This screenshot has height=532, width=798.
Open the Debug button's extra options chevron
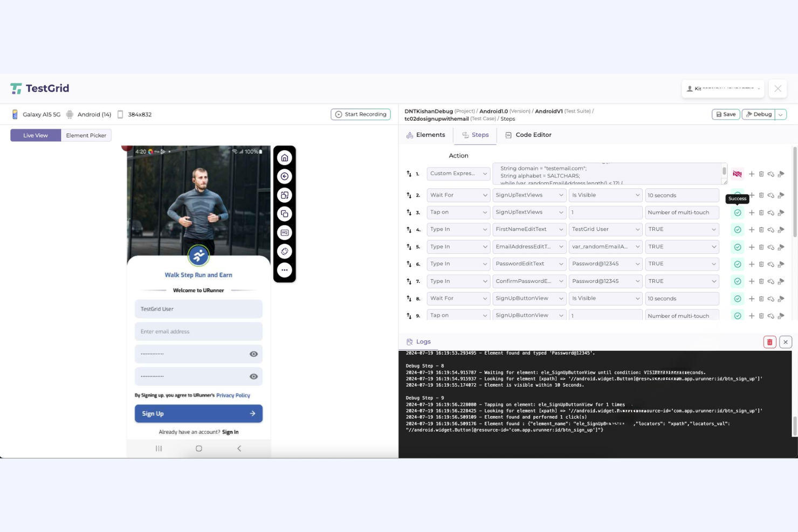click(x=780, y=114)
